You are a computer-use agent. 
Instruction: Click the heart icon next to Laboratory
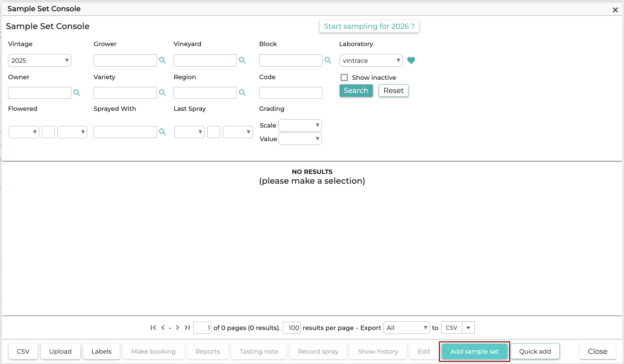[x=411, y=60]
